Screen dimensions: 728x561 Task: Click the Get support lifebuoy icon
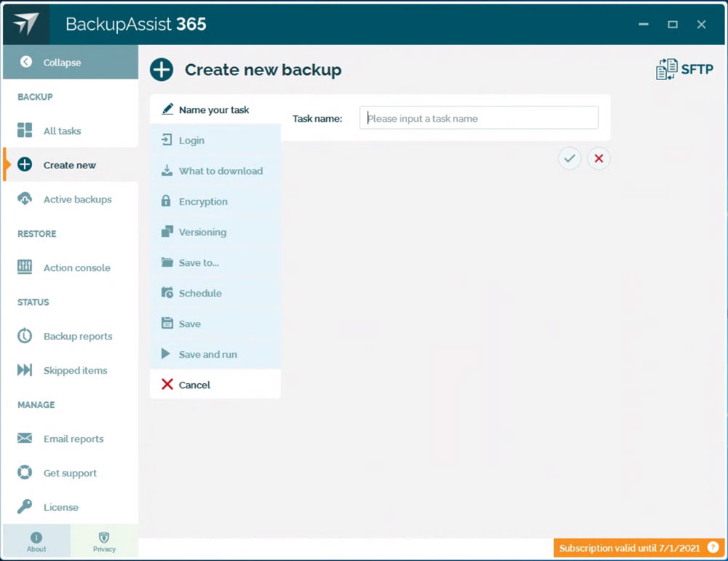(x=25, y=472)
